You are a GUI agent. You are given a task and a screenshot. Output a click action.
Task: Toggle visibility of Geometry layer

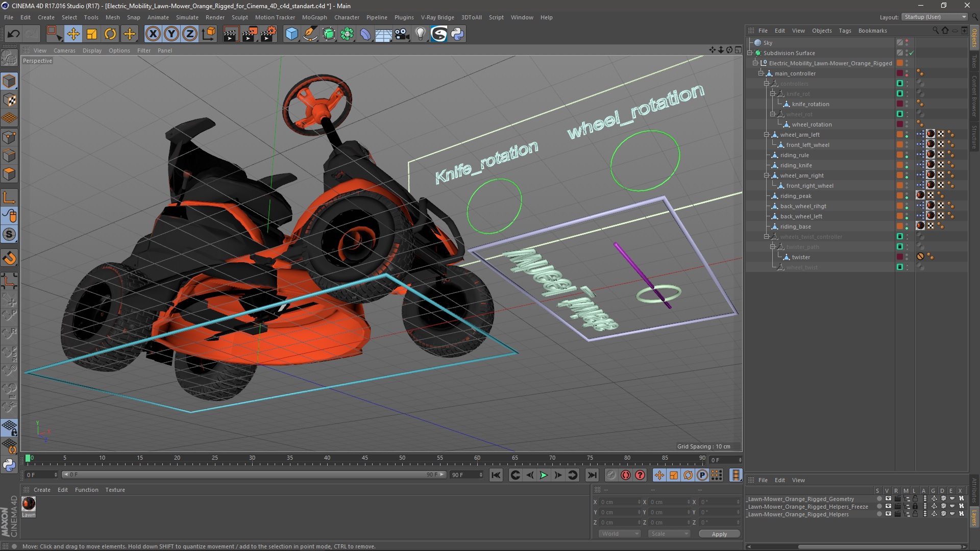[888, 499]
